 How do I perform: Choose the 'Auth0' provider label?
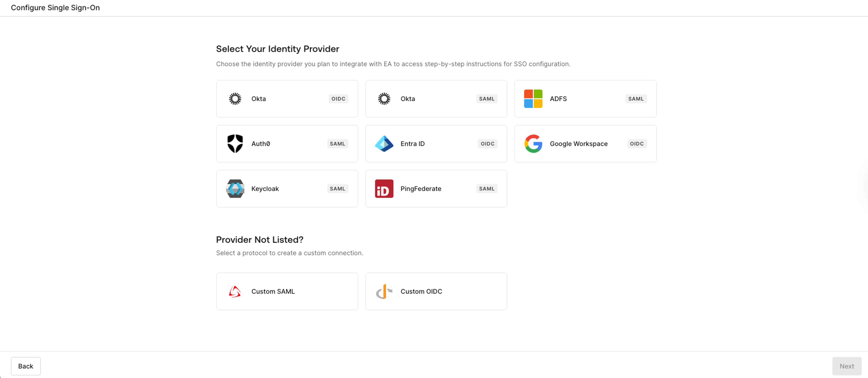coord(260,144)
